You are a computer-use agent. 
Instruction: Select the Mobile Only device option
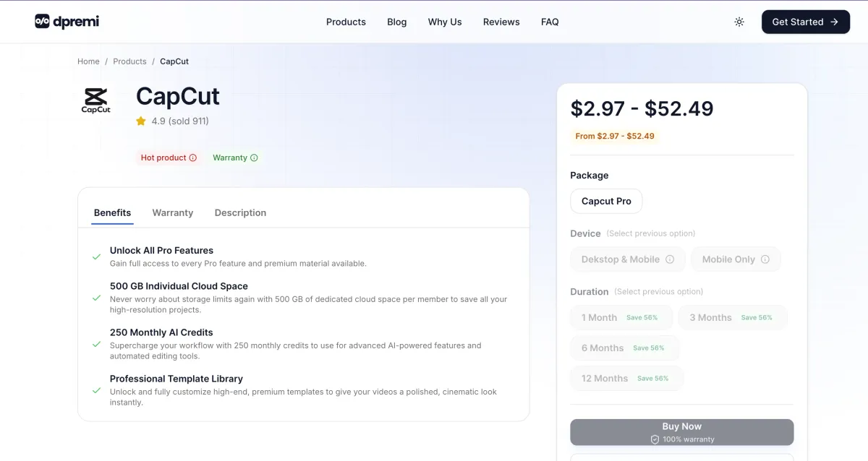736,259
